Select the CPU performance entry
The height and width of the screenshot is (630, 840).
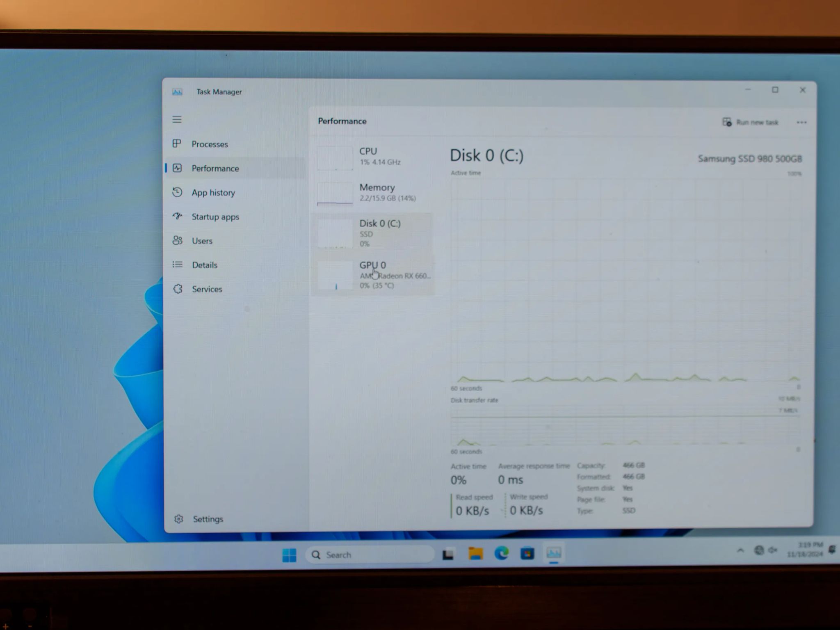pyautogui.click(x=372, y=157)
